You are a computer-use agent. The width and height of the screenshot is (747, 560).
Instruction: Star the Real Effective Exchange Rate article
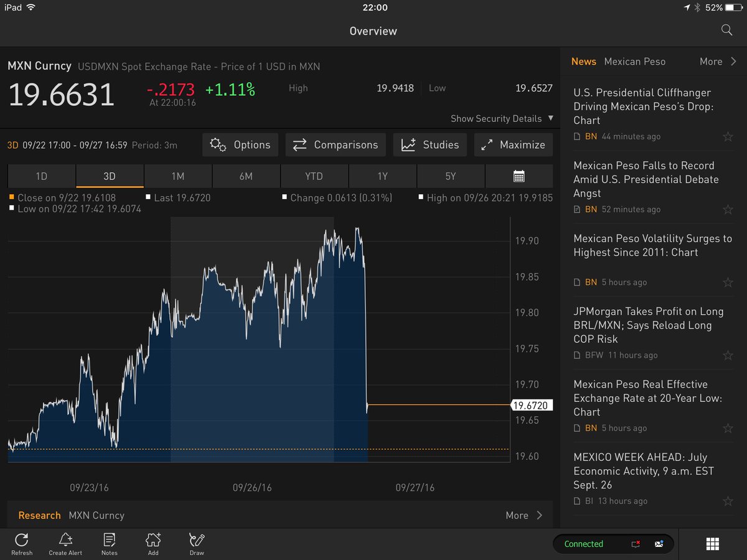pyautogui.click(x=728, y=428)
